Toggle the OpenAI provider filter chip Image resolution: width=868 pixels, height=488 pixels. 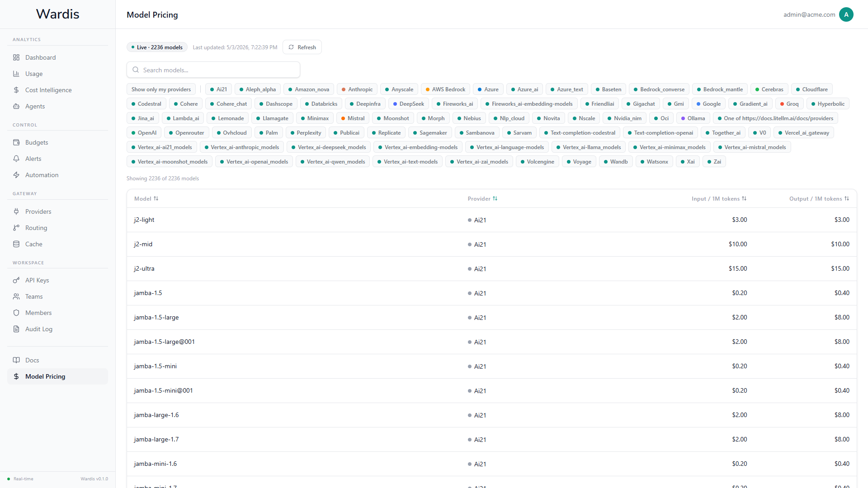(144, 133)
